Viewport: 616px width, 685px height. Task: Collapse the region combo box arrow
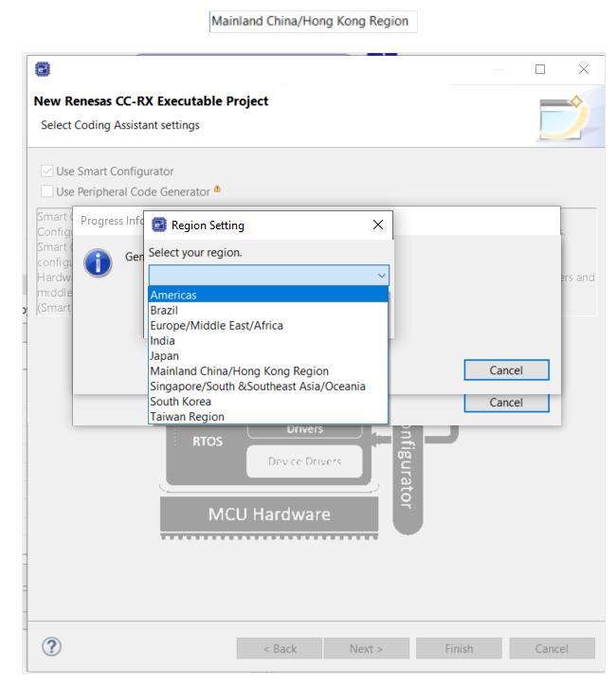click(381, 276)
